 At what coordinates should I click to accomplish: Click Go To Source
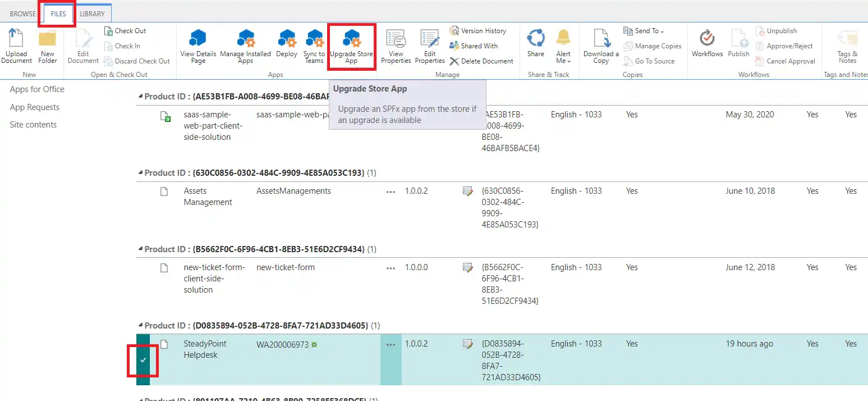[649, 61]
